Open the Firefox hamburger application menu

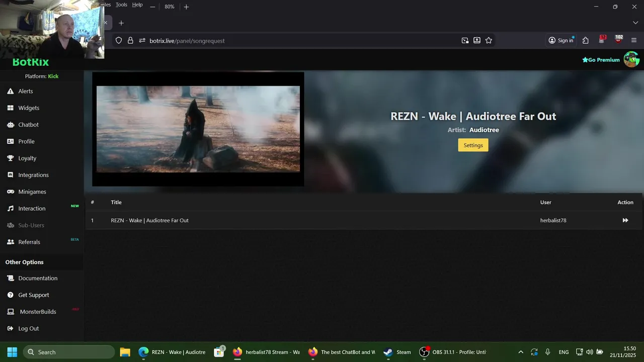[634, 41]
